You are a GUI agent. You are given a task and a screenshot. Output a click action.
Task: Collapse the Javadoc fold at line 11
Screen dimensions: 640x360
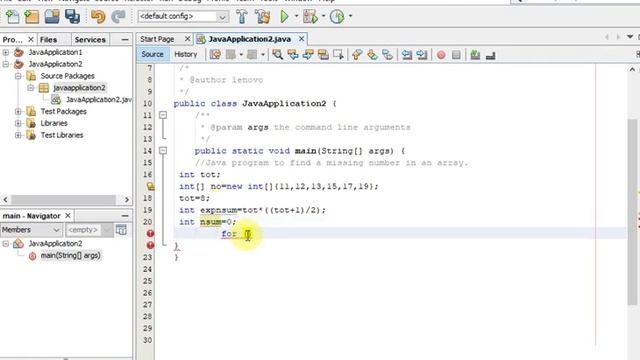click(x=163, y=115)
